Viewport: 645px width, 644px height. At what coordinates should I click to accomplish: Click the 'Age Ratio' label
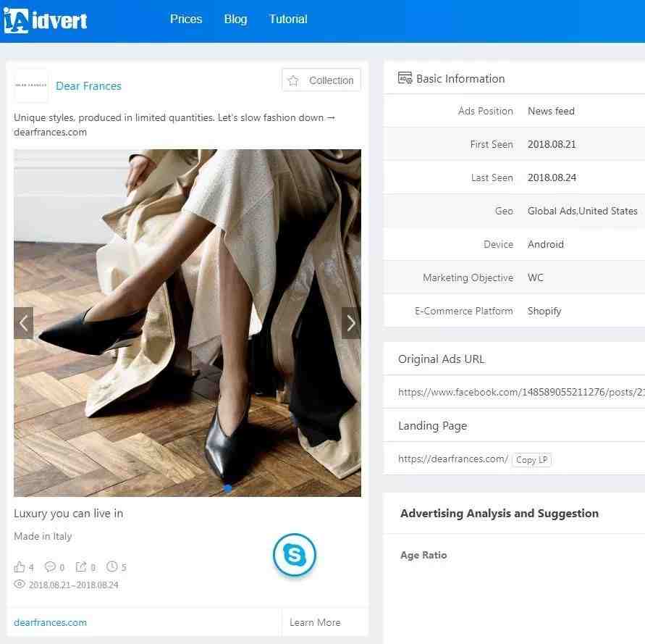(x=423, y=556)
